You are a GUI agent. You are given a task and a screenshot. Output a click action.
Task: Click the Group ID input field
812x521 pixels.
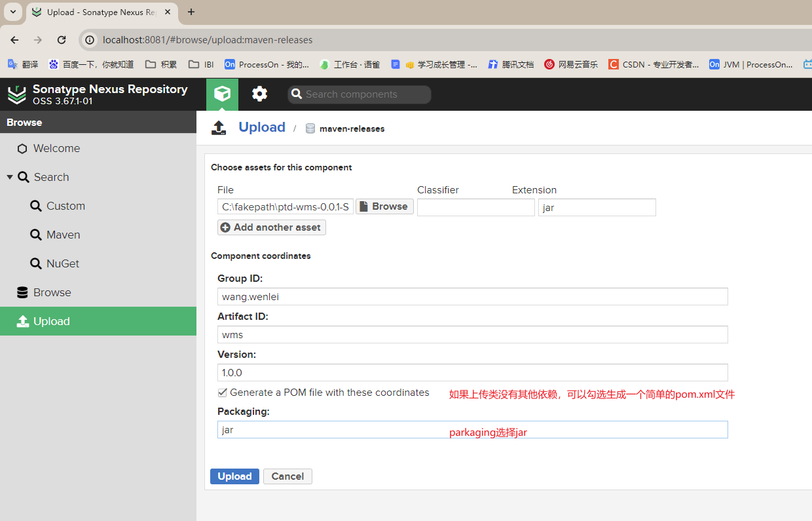pos(471,296)
